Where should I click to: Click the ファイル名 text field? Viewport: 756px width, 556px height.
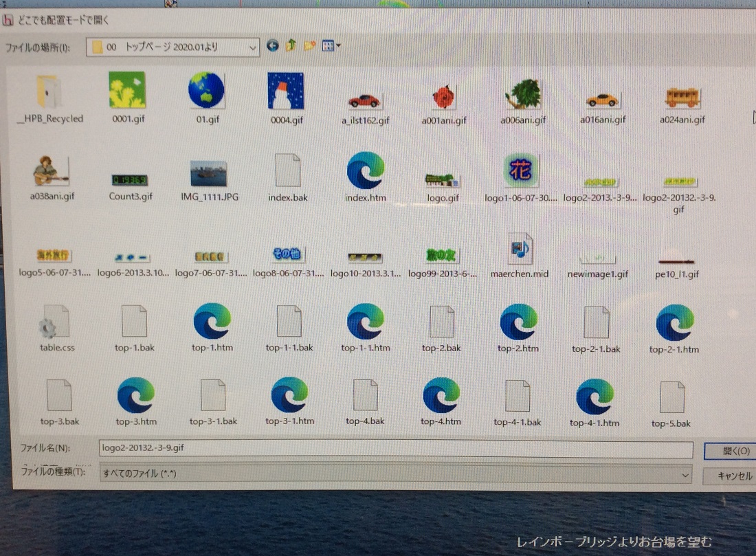click(x=395, y=449)
